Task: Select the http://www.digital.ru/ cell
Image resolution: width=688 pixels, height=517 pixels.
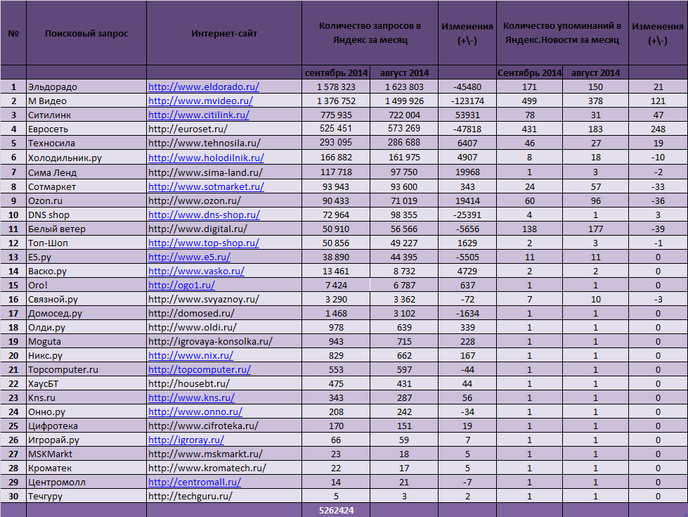Action: click(x=224, y=229)
